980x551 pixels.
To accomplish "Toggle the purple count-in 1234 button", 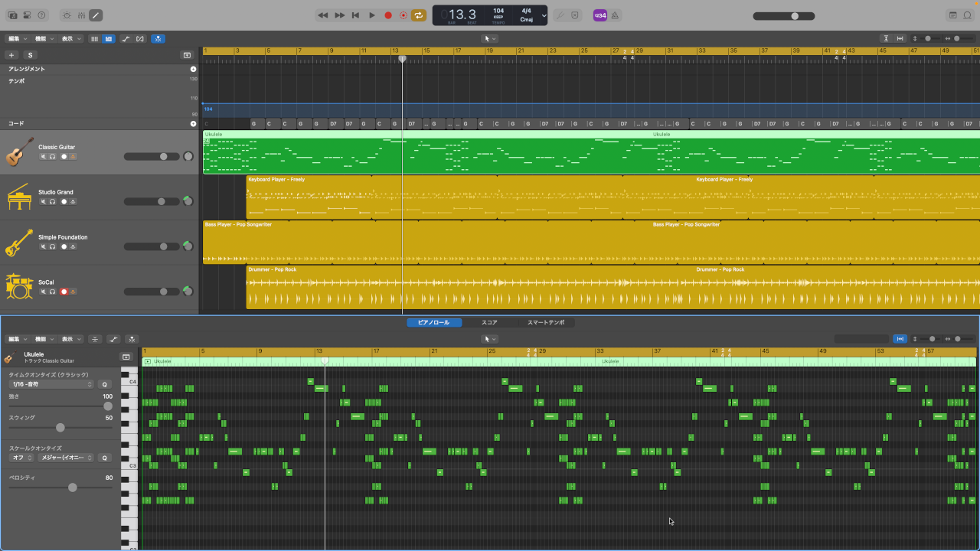I will [x=600, y=15].
